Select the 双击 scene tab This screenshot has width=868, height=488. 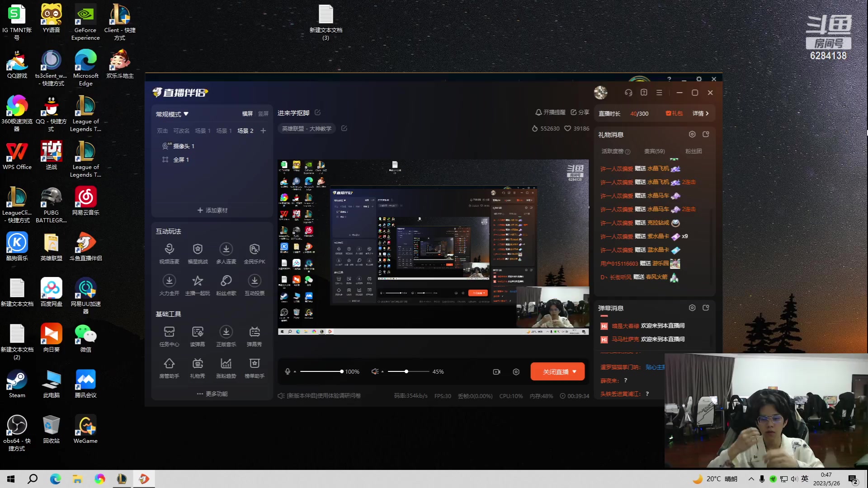pyautogui.click(x=162, y=131)
